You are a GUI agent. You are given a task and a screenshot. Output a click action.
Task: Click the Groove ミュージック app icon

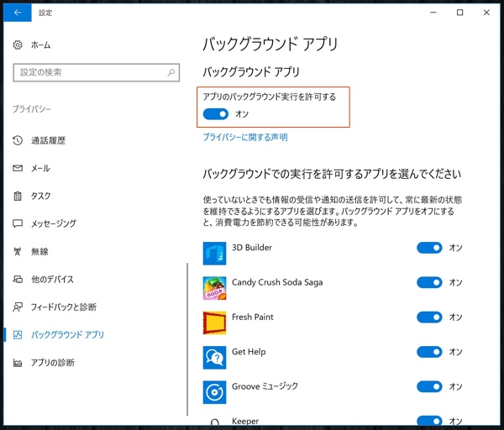tap(214, 392)
